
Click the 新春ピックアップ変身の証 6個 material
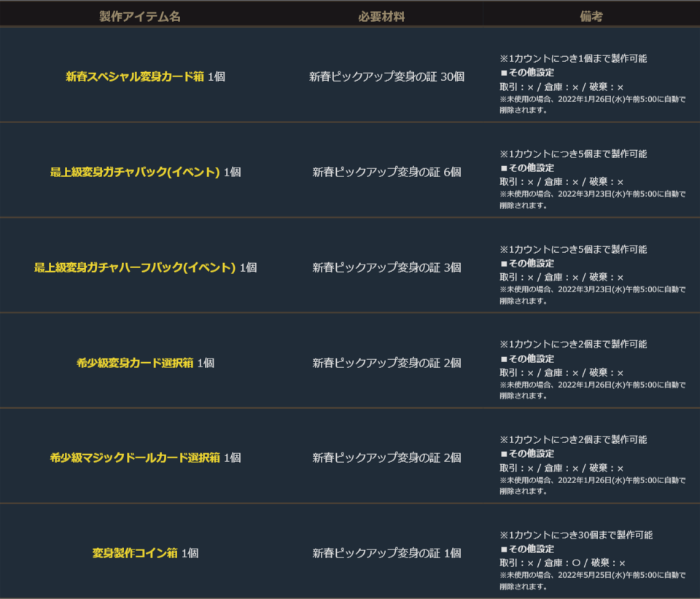point(386,172)
